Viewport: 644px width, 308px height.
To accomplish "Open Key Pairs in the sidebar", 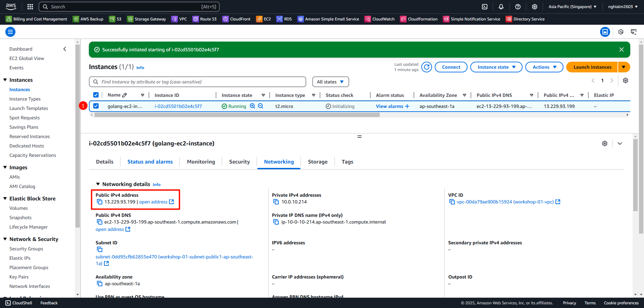I will [19, 277].
